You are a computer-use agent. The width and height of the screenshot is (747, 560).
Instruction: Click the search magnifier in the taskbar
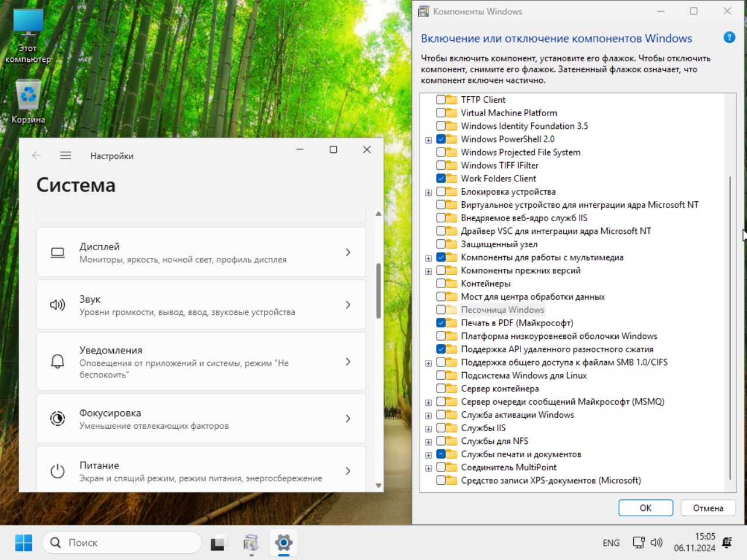tap(55, 542)
